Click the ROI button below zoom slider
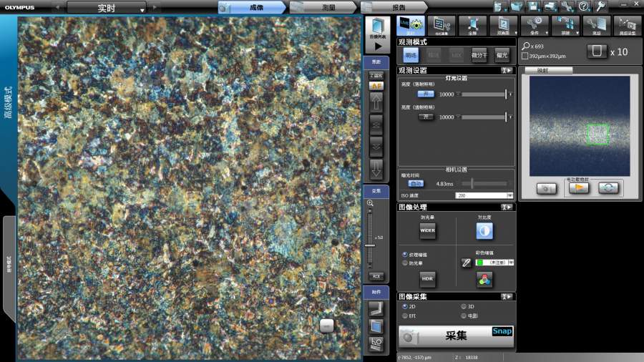 click(x=376, y=276)
